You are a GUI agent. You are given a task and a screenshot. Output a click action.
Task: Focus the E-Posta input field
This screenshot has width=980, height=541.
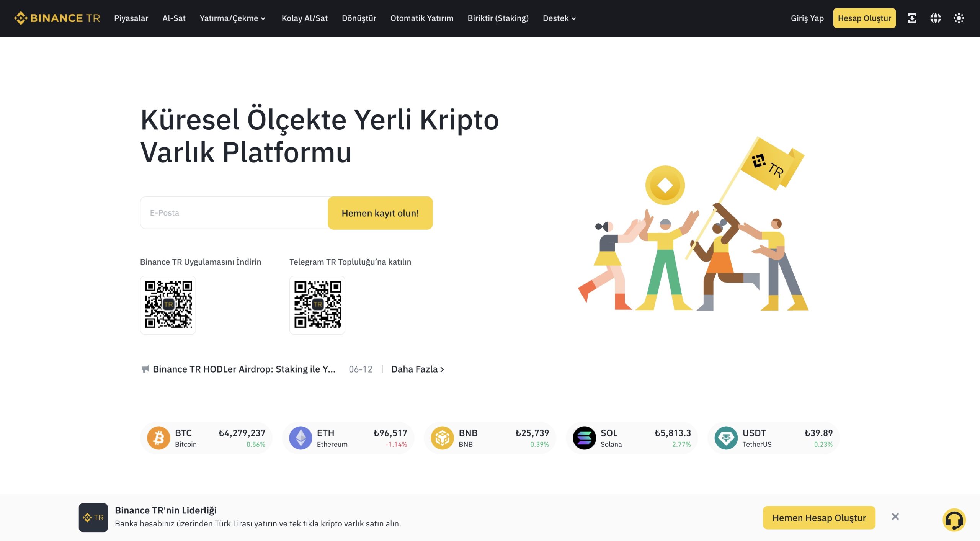(234, 213)
